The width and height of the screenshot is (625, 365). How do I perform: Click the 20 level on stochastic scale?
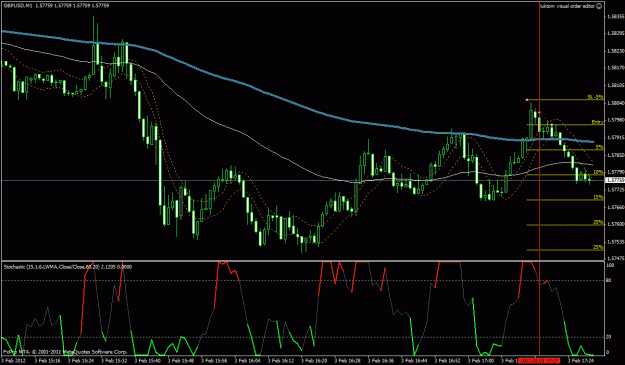[x=608, y=337]
